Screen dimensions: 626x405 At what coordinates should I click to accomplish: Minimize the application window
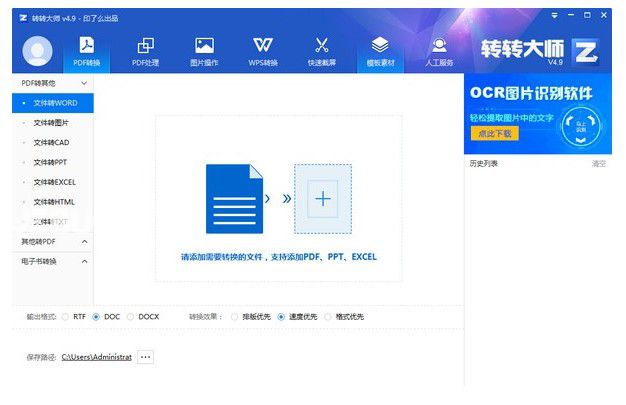(x=571, y=15)
